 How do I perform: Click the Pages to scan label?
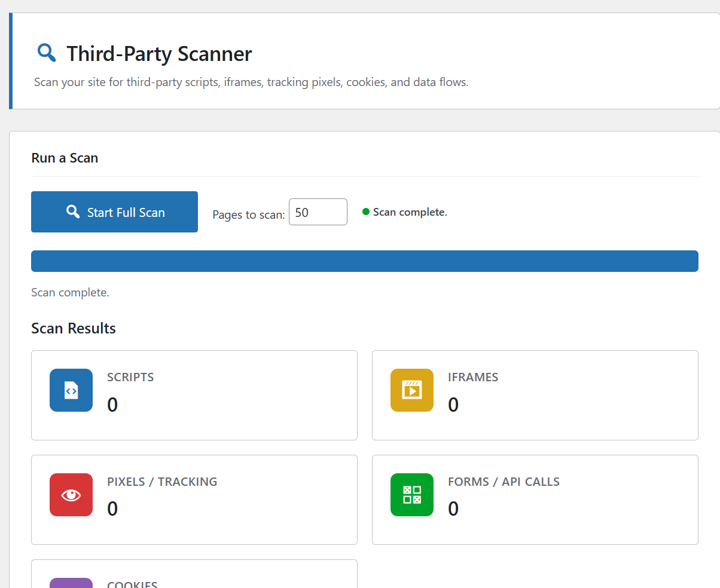pos(248,215)
